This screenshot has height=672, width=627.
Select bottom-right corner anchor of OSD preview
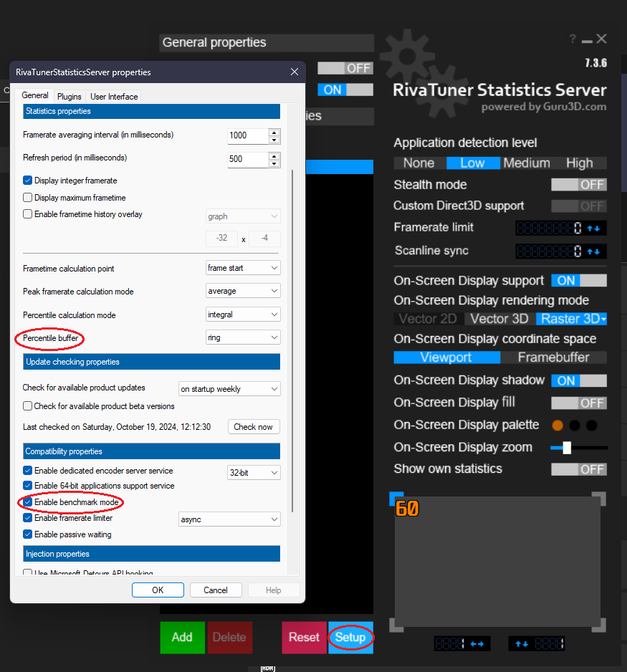tap(599, 625)
